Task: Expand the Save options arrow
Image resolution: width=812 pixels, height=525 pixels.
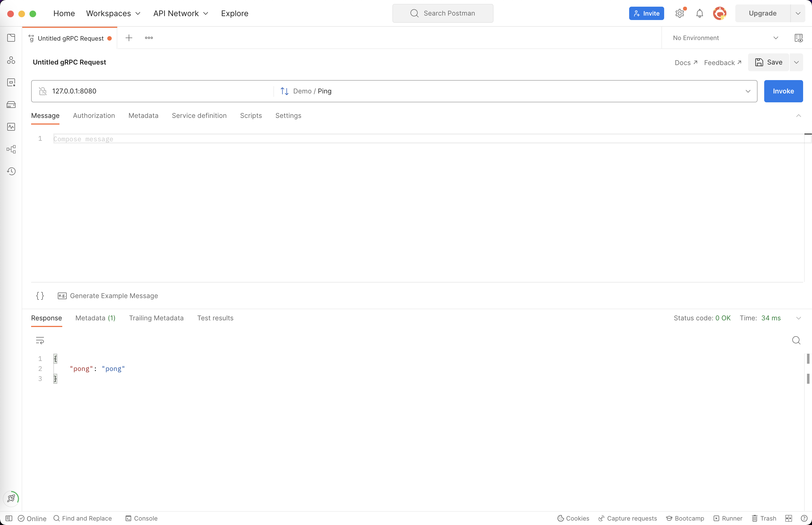Action: click(796, 62)
